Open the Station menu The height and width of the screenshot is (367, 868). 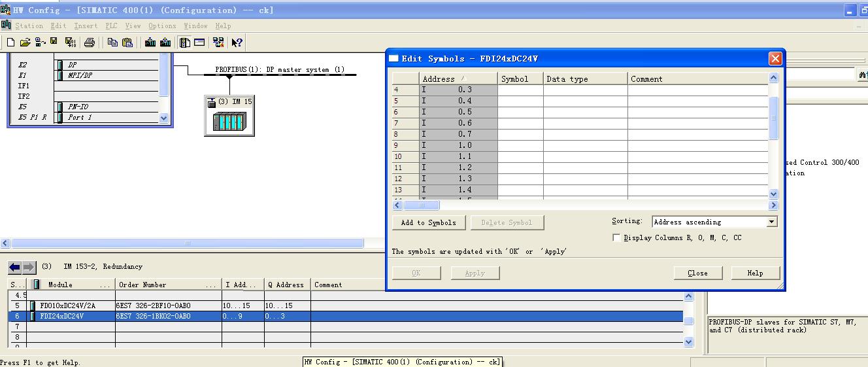(x=29, y=26)
